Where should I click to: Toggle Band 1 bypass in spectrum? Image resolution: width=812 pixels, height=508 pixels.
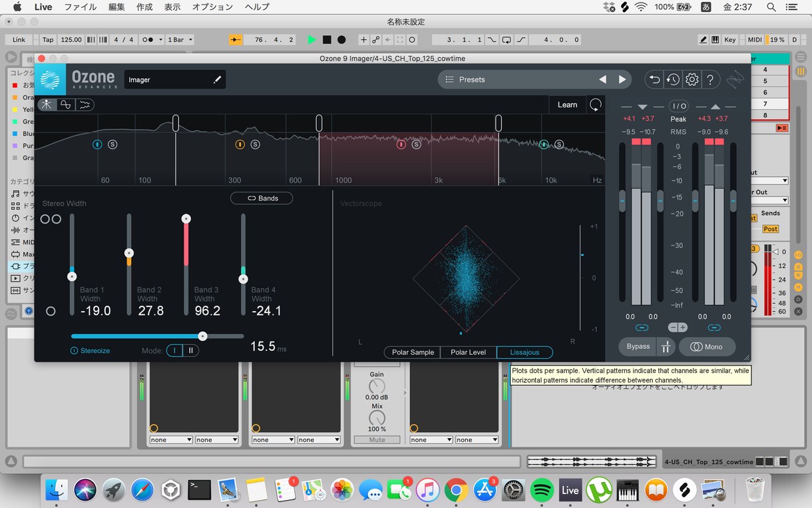(x=97, y=144)
